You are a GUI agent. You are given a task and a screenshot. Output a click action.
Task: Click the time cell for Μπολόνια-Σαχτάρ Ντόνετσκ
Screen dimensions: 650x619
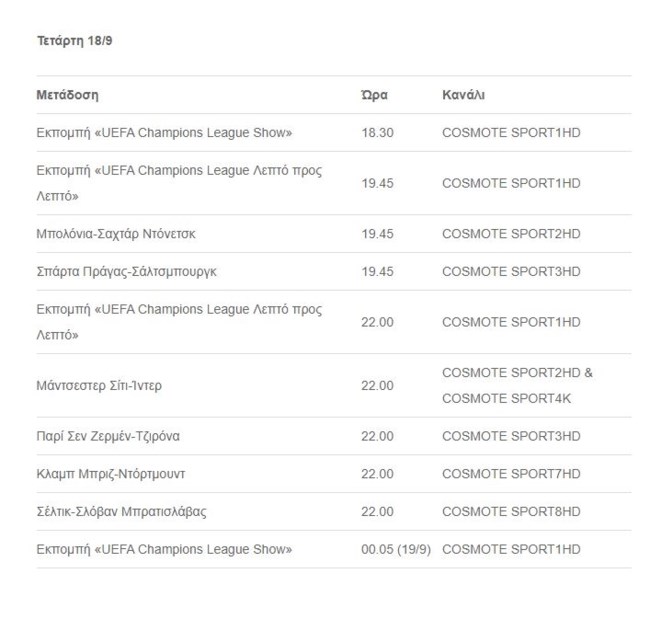pyautogui.click(x=377, y=234)
